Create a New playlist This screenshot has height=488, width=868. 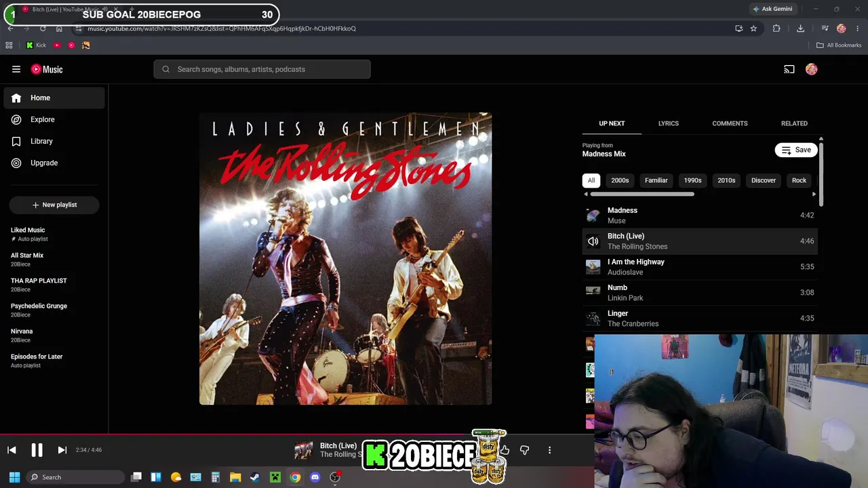tap(54, 205)
